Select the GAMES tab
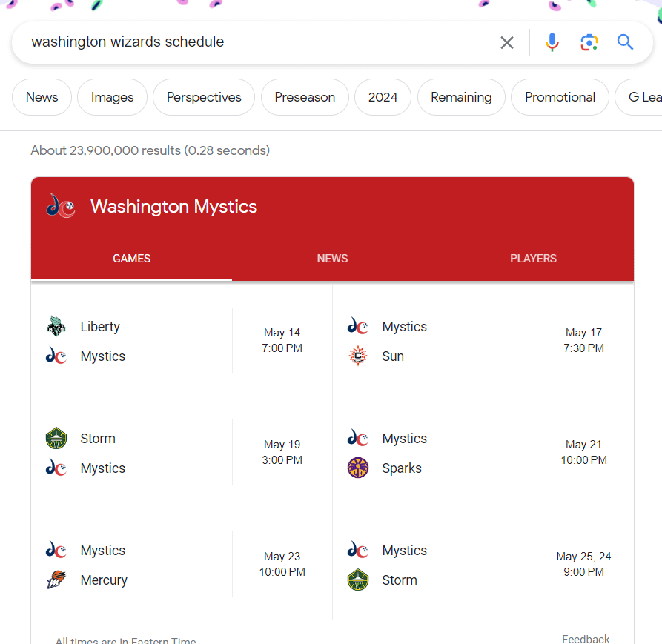 pyautogui.click(x=131, y=259)
